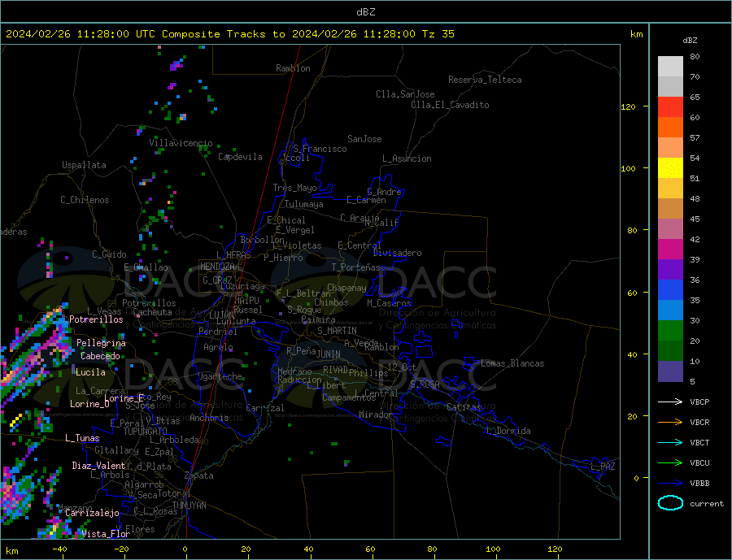This screenshot has height=560, width=732.
Task: Click the 'TUPUNGATO' map label
Action: tap(146, 432)
